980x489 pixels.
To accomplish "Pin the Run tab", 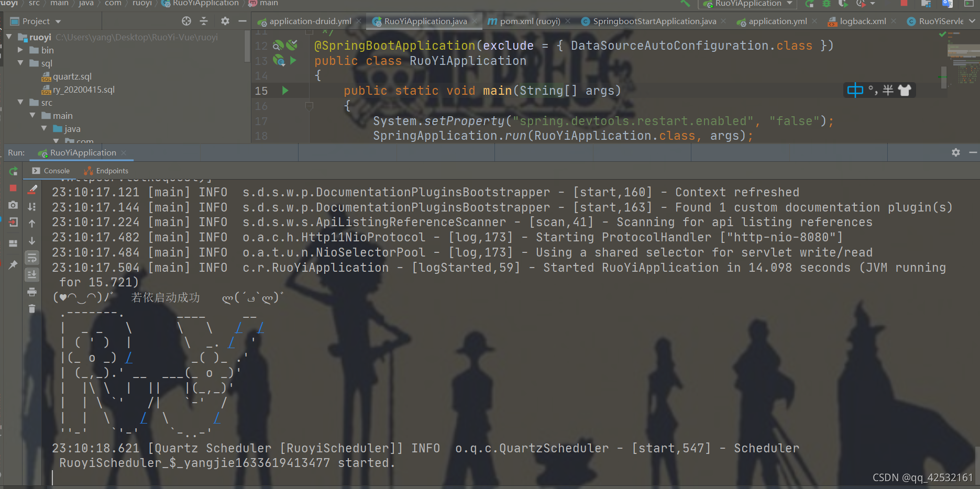I will (x=14, y=264).
